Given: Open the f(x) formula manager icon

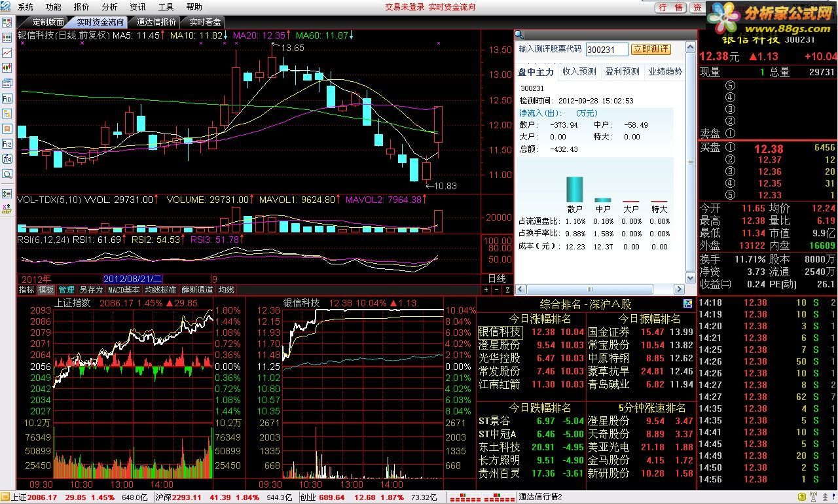Looking at the screenshot, I should (7, 159).
